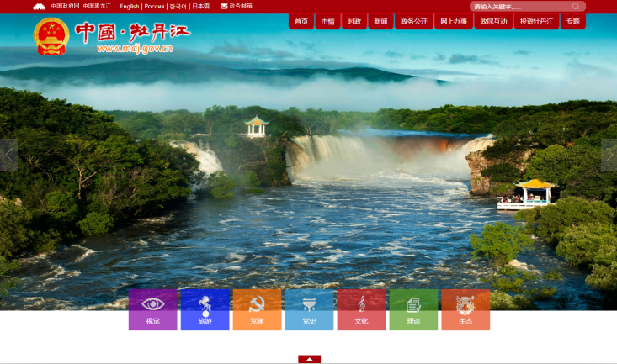The height and width of the screenshot is (364, 617).
Task: Open the 理论 document icon tile
Action: point(413,309)
